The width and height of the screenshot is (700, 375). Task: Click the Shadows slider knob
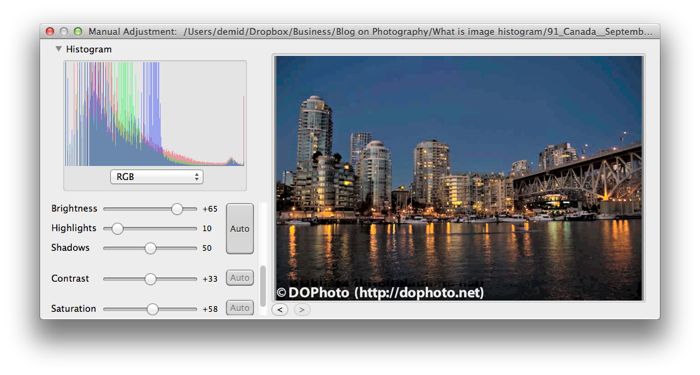click(x=150, y=248)
